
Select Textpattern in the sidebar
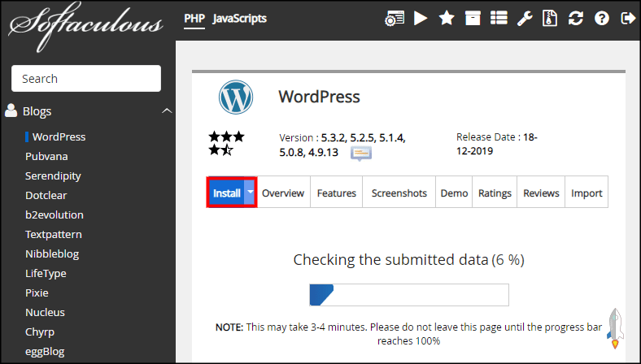pos(54,235)
